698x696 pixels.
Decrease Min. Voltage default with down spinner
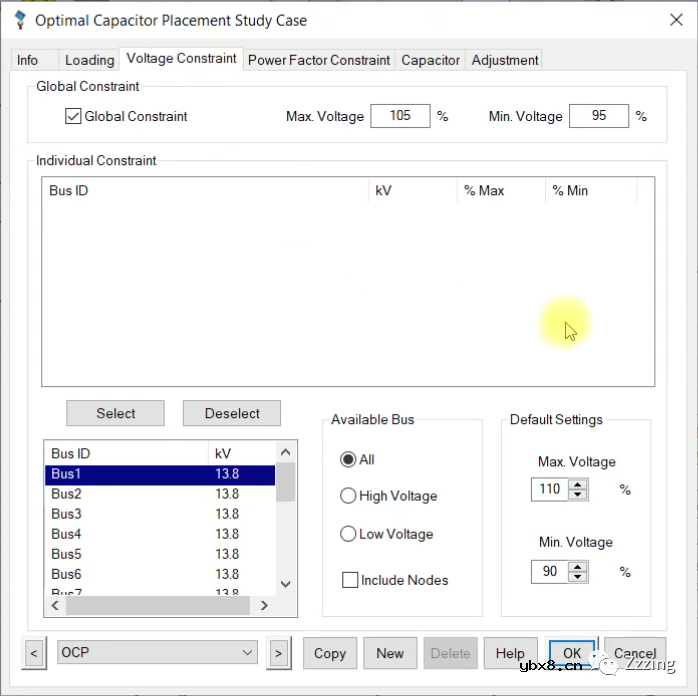click(x=577, y=577)
